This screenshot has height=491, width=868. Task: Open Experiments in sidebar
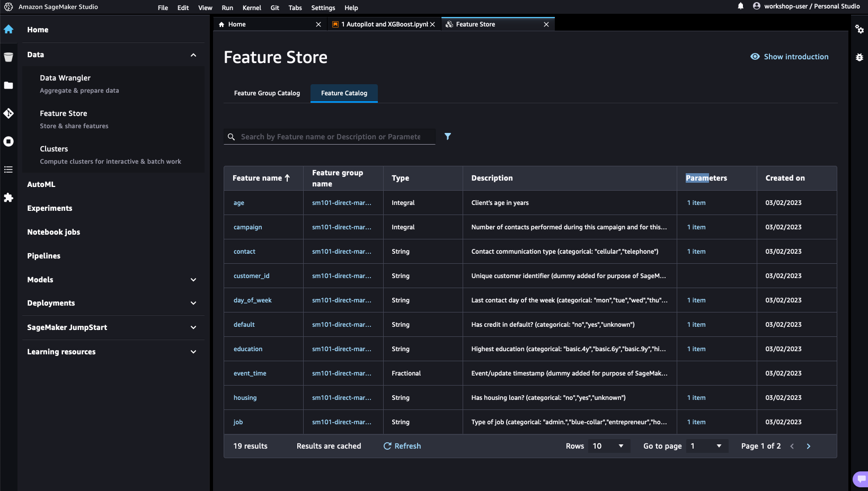50,208
